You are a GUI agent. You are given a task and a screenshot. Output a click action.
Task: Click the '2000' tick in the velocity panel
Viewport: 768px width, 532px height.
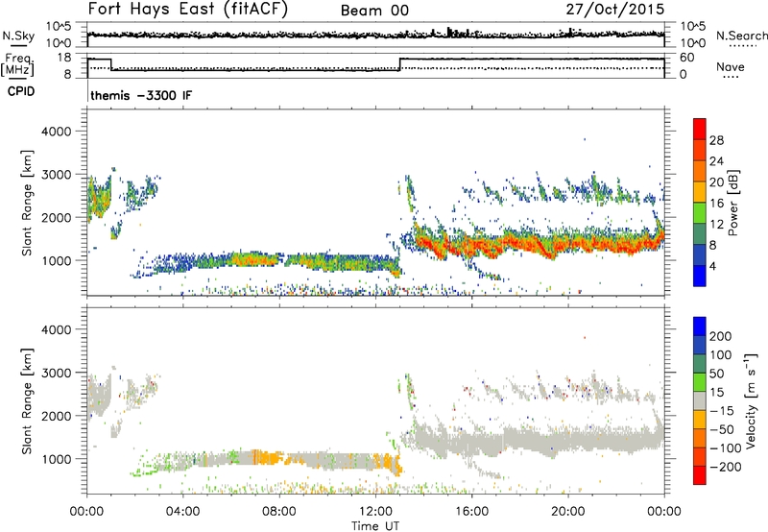56,416
